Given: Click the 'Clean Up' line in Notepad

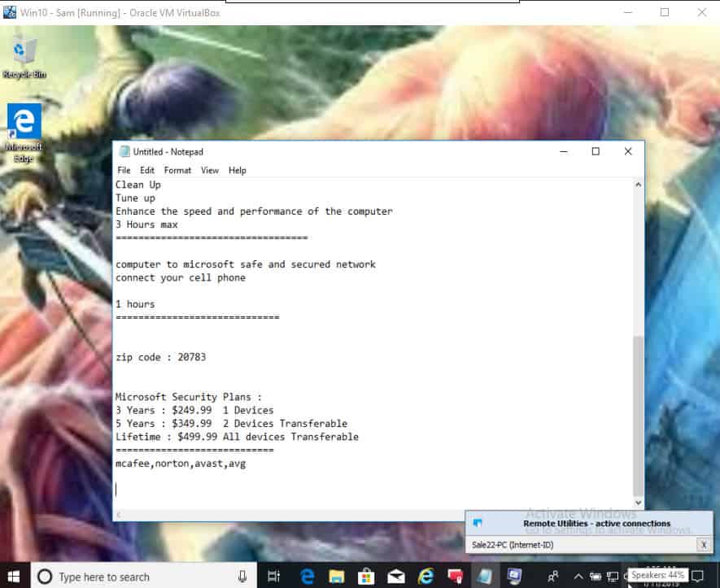Looking at the screenshot, I should (x=137, y=185).
